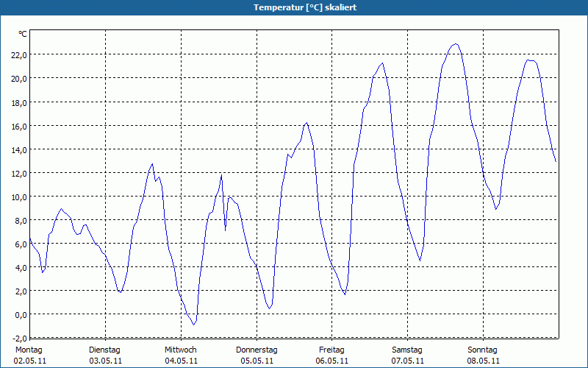
Task: Click the Samstag day label
Action: tap(407, 350)
